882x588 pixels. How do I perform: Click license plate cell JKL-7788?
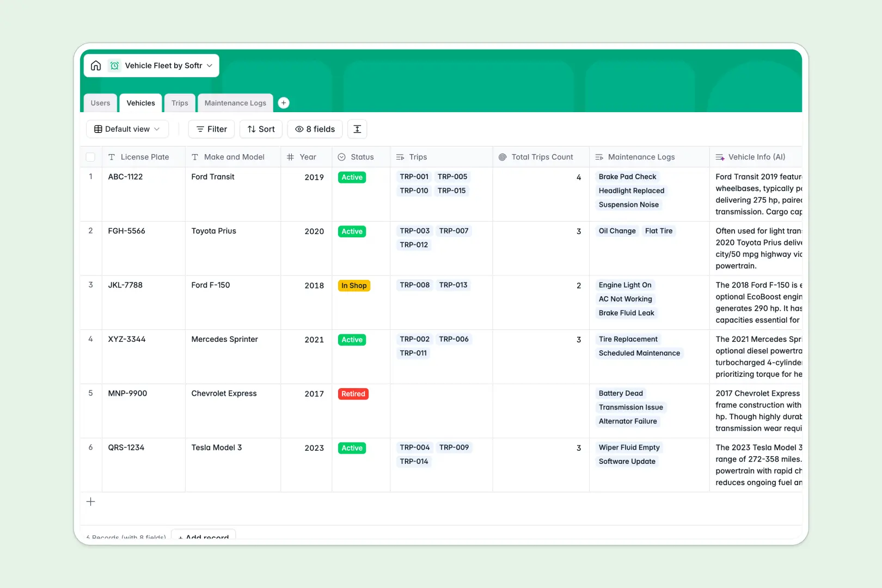(x=144, y=303)
